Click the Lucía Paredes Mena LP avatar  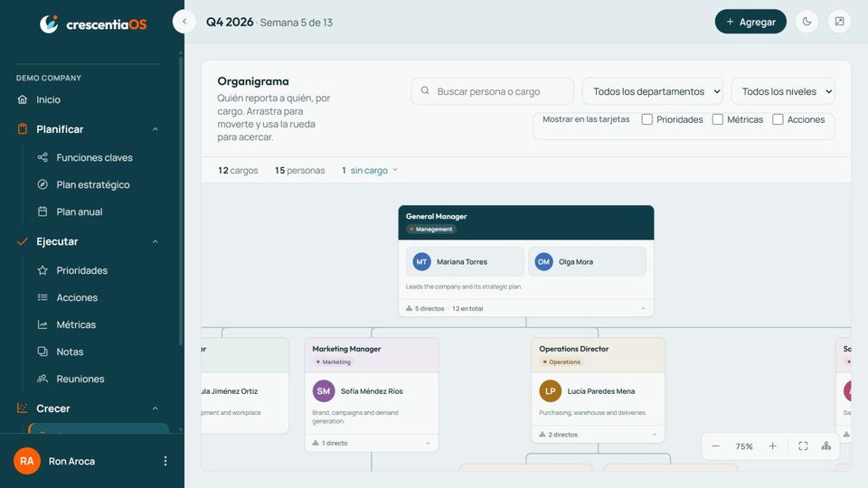[551, 391]
